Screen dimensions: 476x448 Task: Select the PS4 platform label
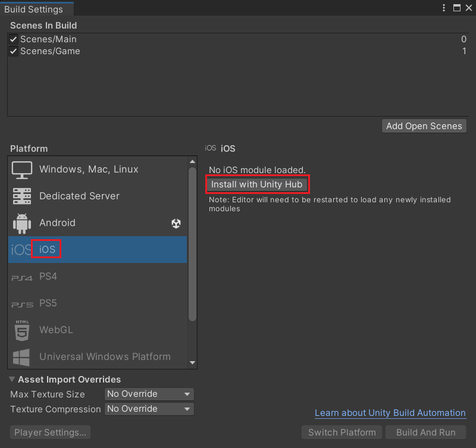pyautogui.click(x=48, y=276)
